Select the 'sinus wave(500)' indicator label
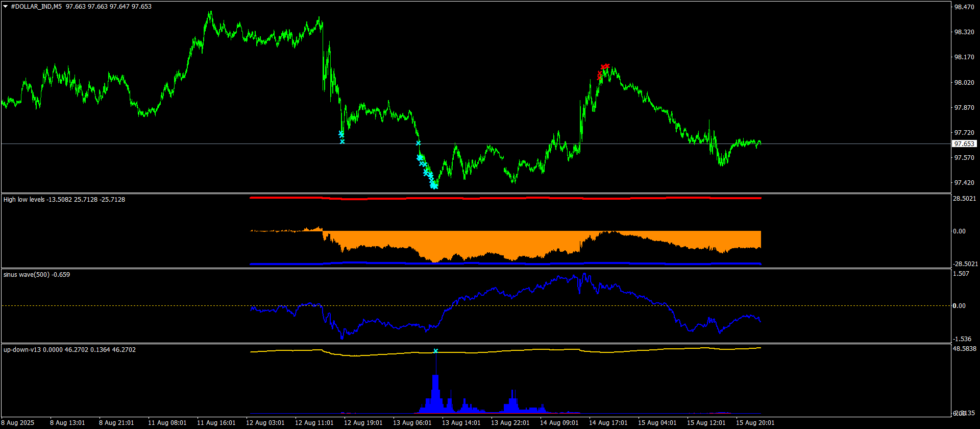 coord(27,275)
